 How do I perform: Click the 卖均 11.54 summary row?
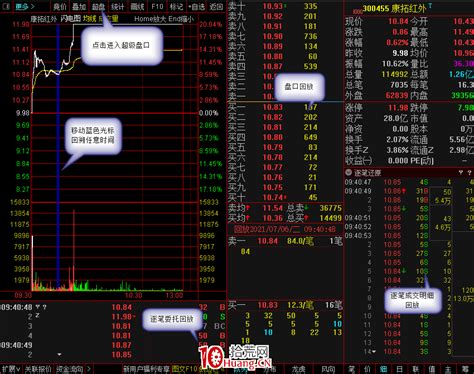[285, 208]
